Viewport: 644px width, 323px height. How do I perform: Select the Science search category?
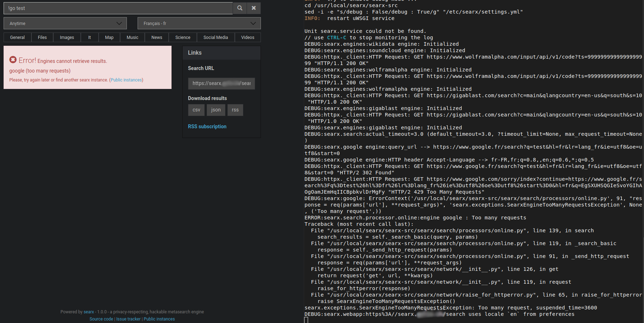coord(182,37)
